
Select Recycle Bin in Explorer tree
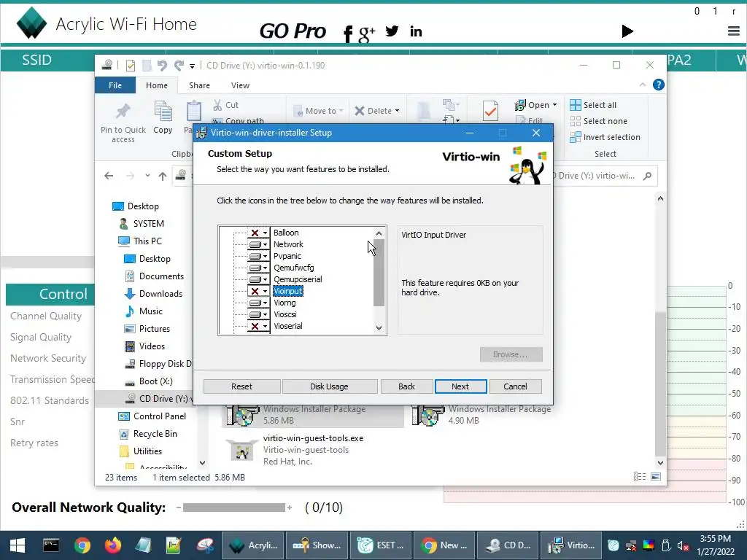(x=147, y=434)
